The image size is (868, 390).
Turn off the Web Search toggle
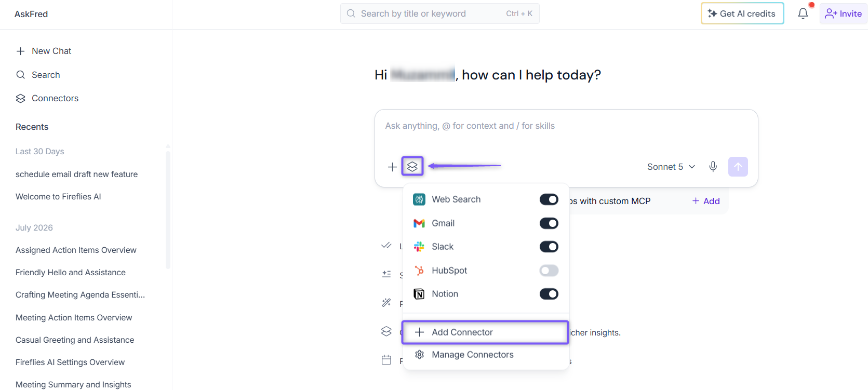click(549, 199)
